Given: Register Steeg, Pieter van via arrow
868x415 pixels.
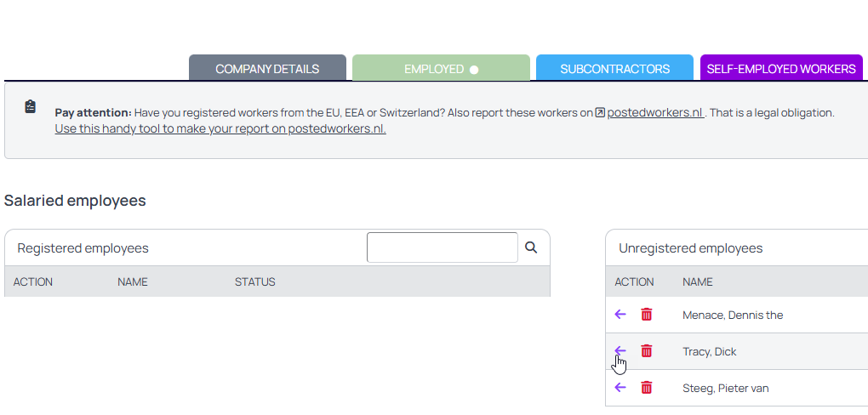Looking at the screenshot, I should coord(620,387).
